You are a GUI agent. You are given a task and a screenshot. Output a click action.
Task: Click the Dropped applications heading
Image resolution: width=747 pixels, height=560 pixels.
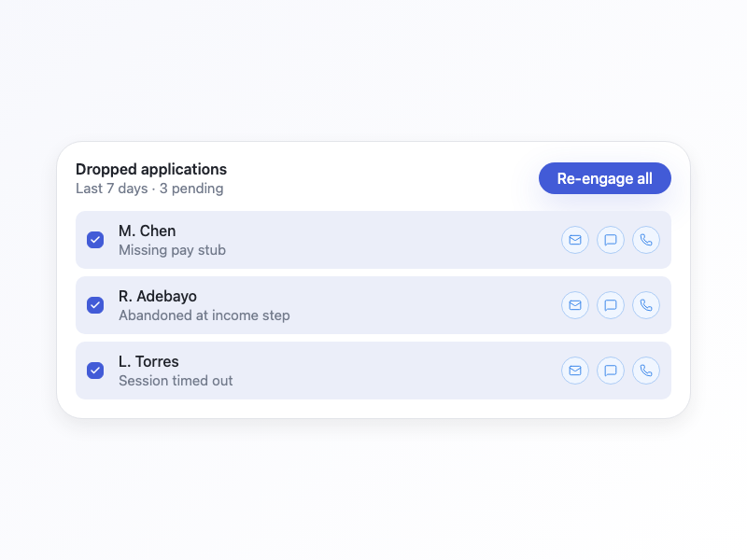coord(151,170)
